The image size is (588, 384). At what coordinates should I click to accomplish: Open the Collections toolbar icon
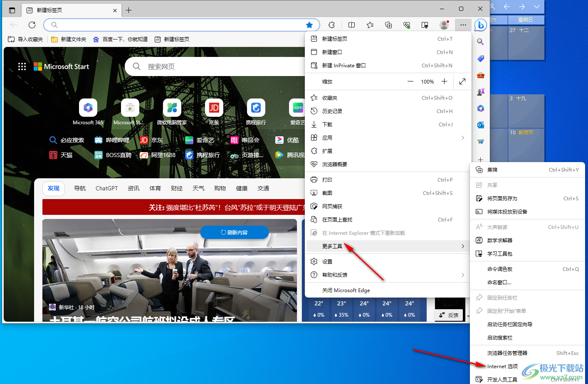pyautogui.click(x=388, y=25)
